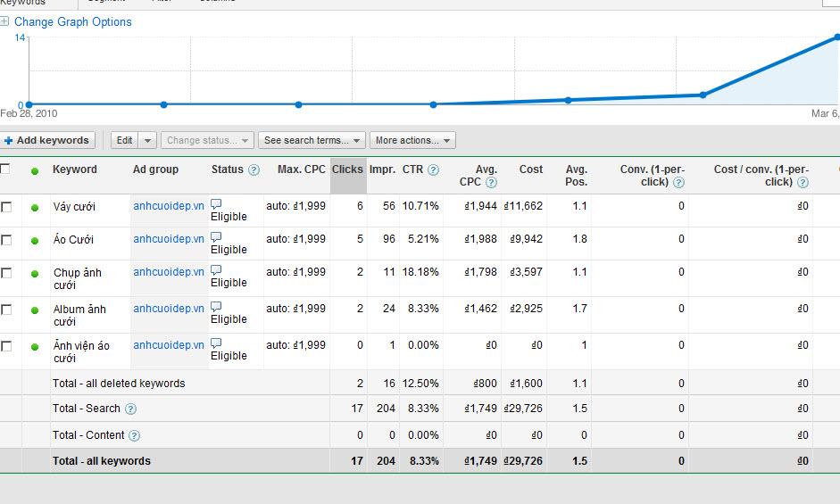This screenshot has width=840, height=504.
Task: Open the Cost / conv. help icon
Action: pos(803,183)
